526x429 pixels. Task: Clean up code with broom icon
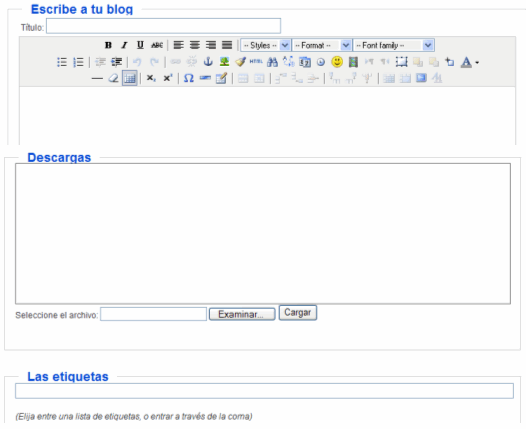tap(240, 62)
